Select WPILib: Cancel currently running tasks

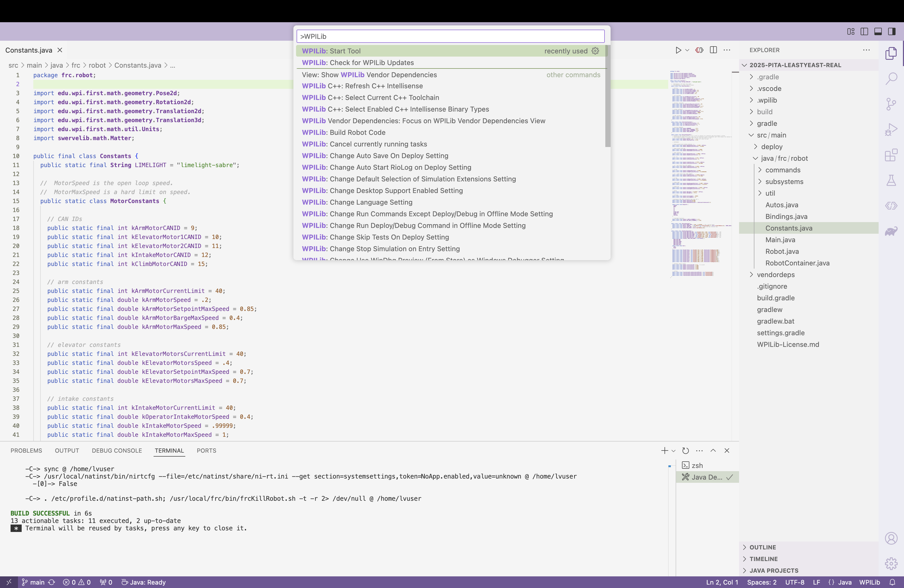pyautogui.click(x=450, y=144)
